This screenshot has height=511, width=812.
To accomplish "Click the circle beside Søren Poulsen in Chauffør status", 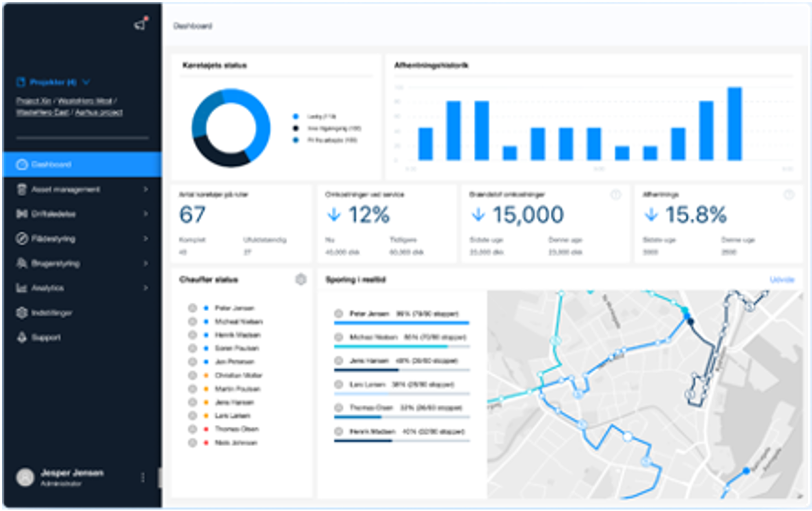I will point(193,348).
